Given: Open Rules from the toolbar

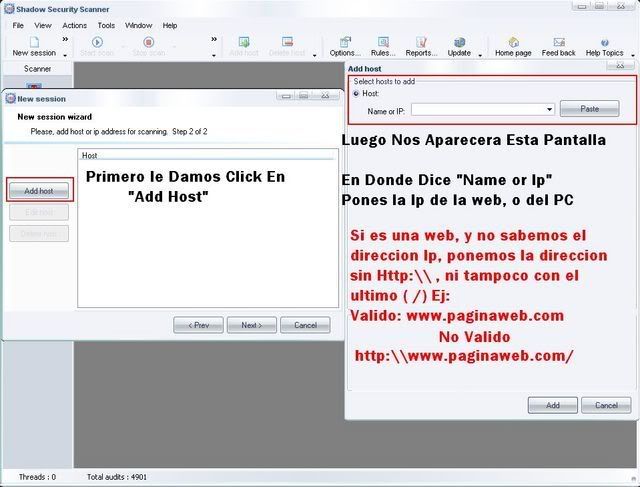Looking at the screenshot, I should tap(383, 47).
